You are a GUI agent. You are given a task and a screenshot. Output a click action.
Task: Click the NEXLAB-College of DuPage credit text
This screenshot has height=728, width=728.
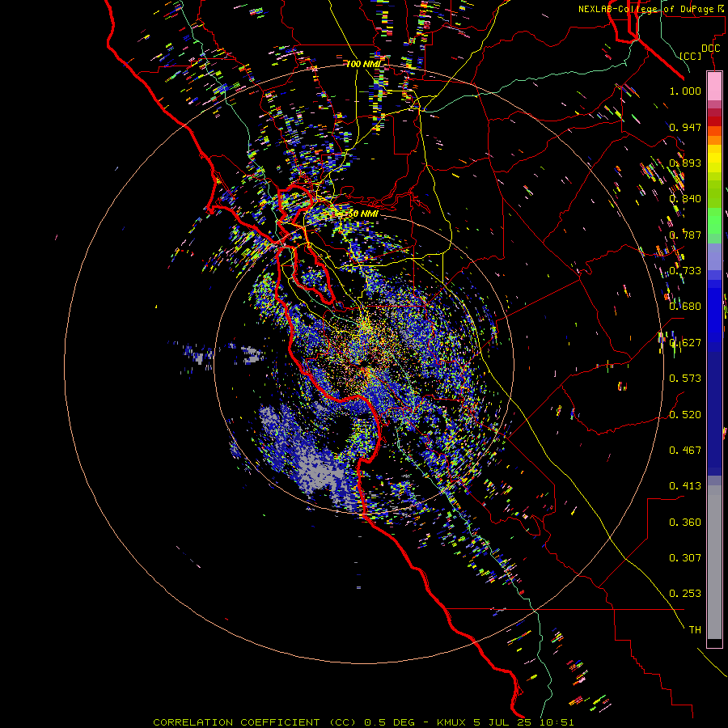[645, 9]
